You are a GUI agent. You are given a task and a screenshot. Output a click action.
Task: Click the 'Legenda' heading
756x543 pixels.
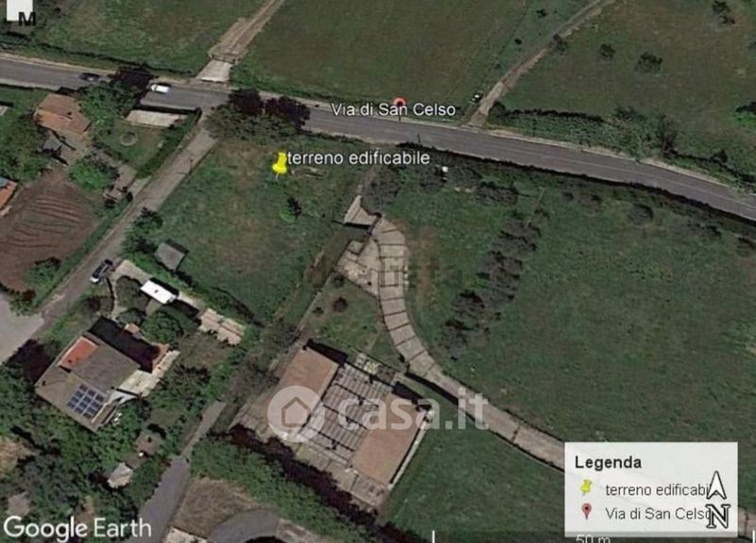608,463
